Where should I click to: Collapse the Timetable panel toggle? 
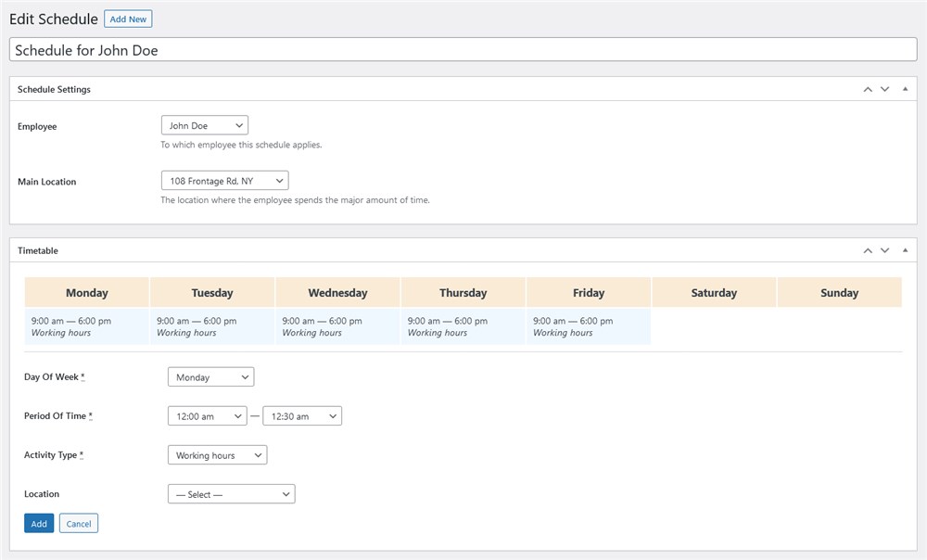coord(905,250)
